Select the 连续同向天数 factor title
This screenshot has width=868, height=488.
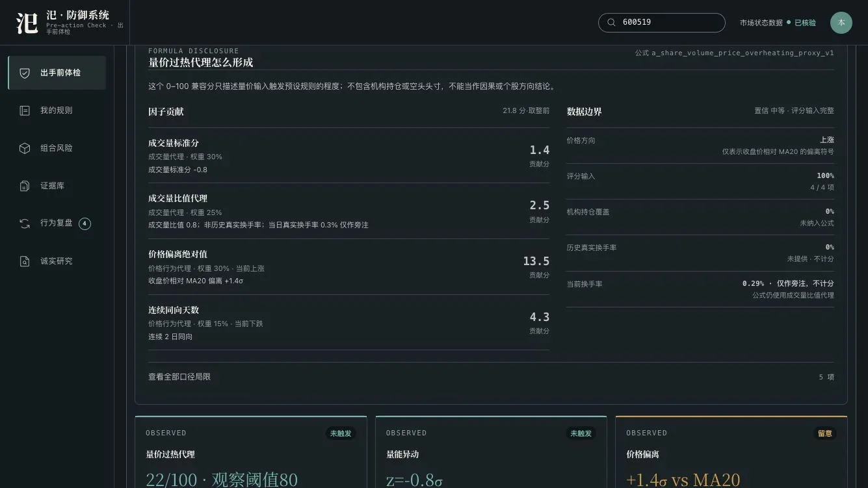[174, 310]
